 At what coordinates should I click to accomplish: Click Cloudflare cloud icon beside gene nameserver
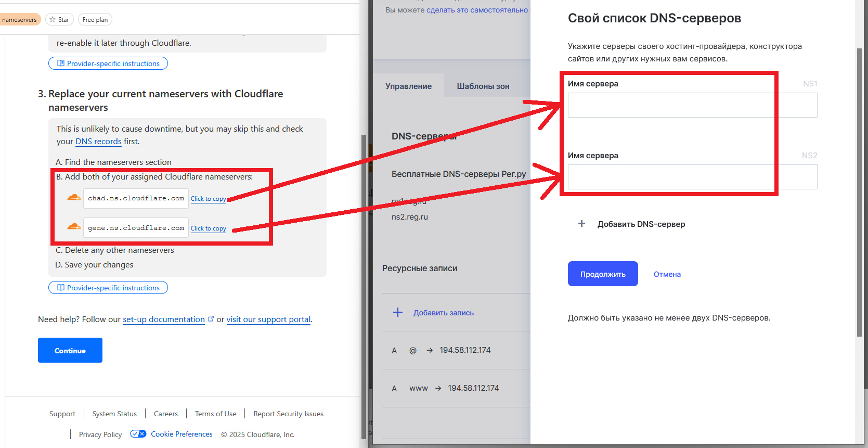click(74, 226)
